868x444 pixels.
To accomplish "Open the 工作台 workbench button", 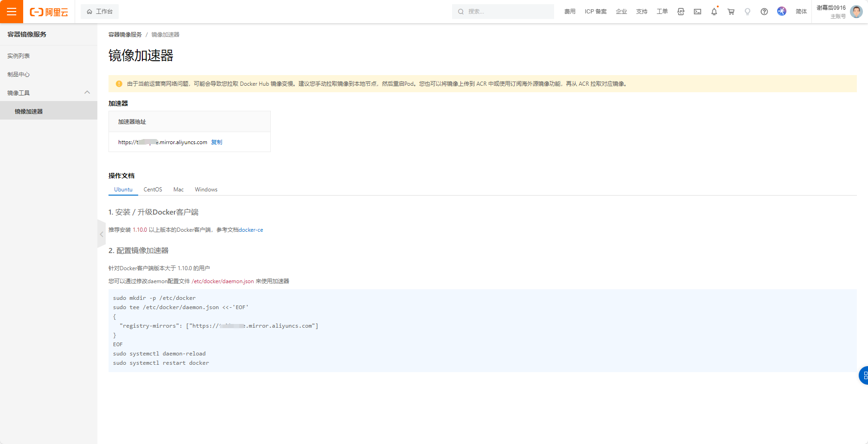I will (100, 12).
